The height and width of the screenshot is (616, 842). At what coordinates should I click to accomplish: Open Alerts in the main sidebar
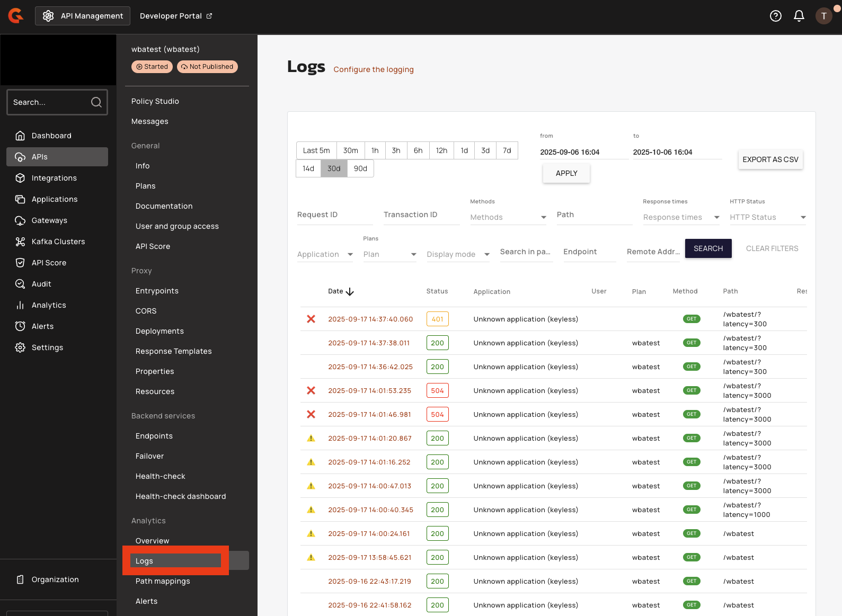[42, 326]
